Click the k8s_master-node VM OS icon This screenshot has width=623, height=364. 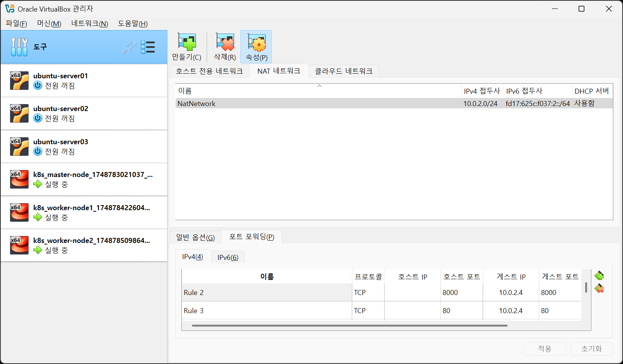(x=19, y=179)
